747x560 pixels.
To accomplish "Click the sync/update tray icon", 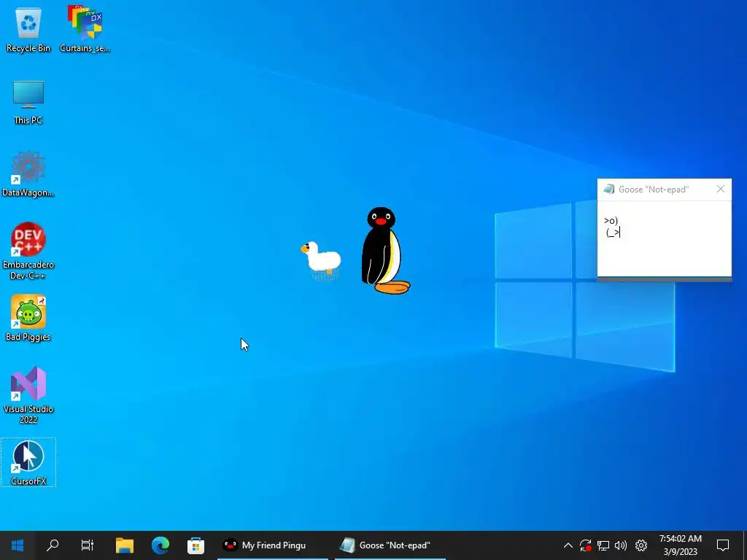I will [x=586, y=545].
